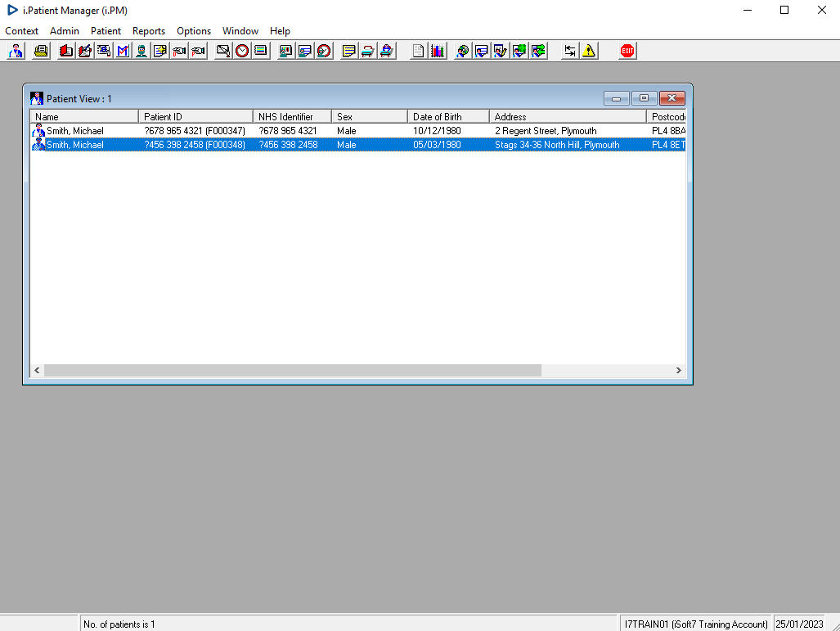Sort by the Postcode column header
This screenshot has height=631, width=840.
pos(667,116)
